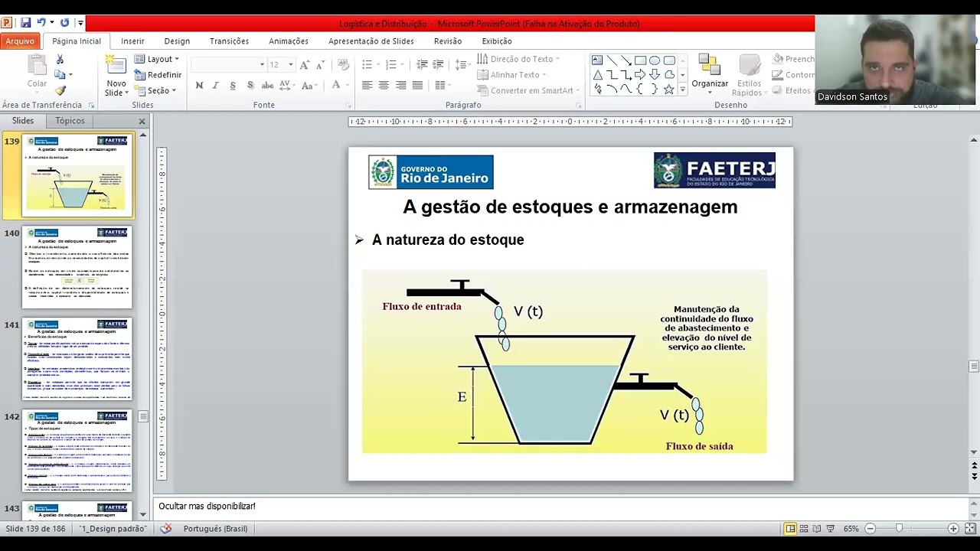Justify the paragraph text
This screenshot has width=980, height=551.
point(417,86)
